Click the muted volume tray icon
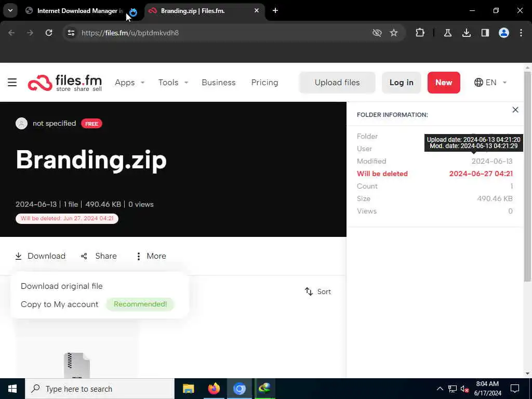The height and width of the screenshot is (399, 532). (x=465, y=389)
